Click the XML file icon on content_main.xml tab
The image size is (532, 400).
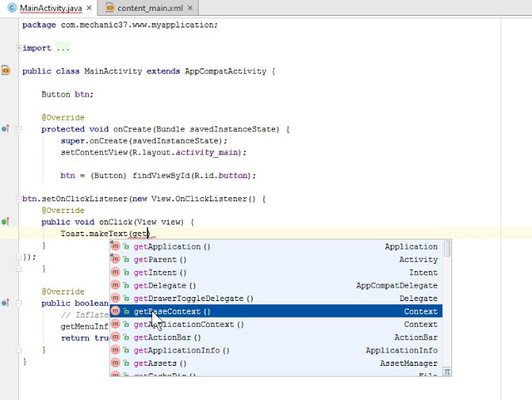110,7
